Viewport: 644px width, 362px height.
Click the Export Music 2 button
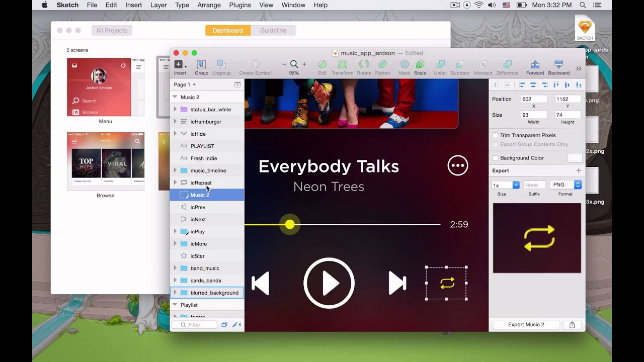(x=526, y=325)
